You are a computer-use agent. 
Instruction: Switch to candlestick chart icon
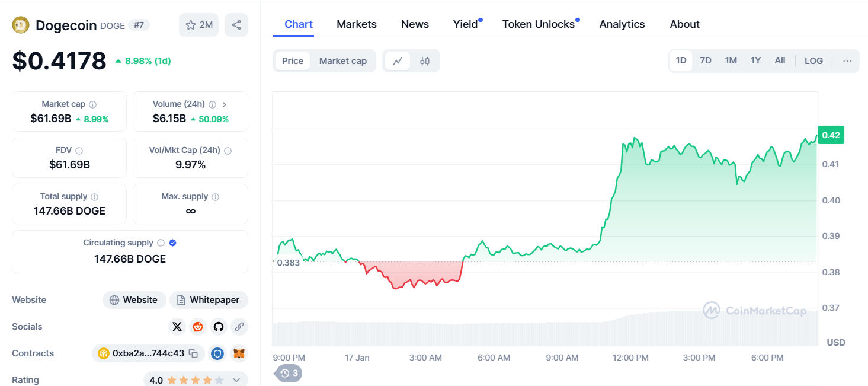point(425,61)
